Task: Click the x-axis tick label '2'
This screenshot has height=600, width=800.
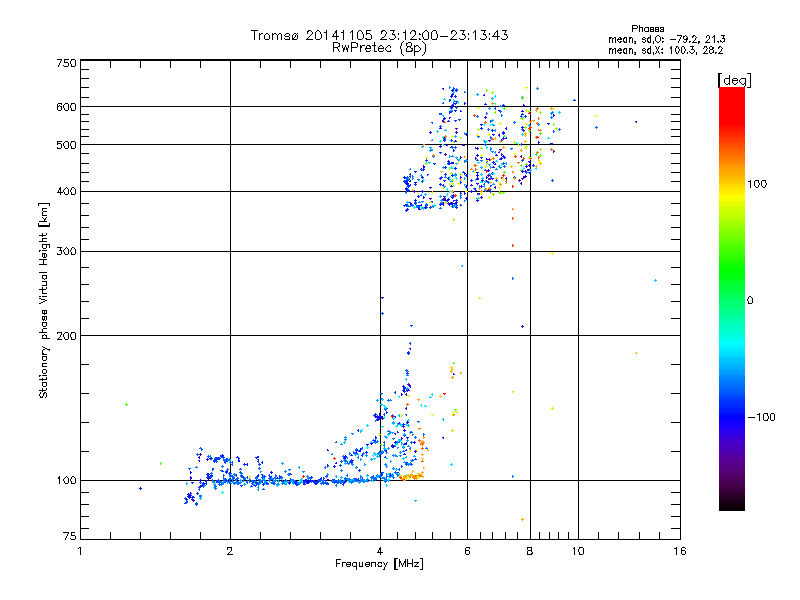Action: tap(230, 551)
